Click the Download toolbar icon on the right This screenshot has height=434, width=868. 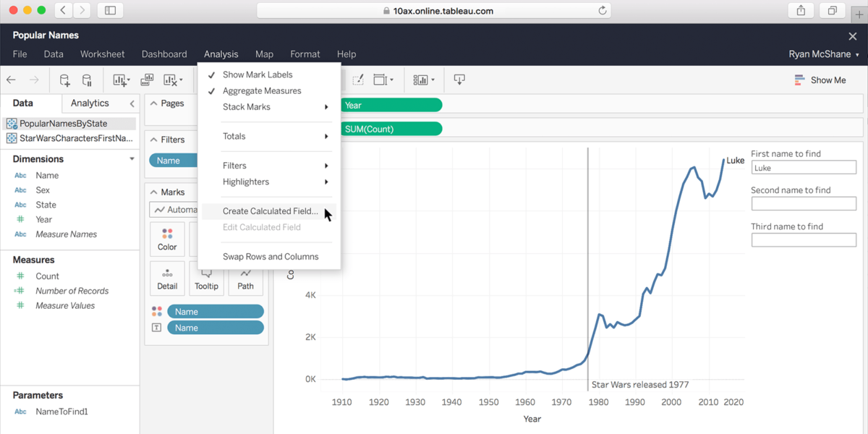(459, 80)
